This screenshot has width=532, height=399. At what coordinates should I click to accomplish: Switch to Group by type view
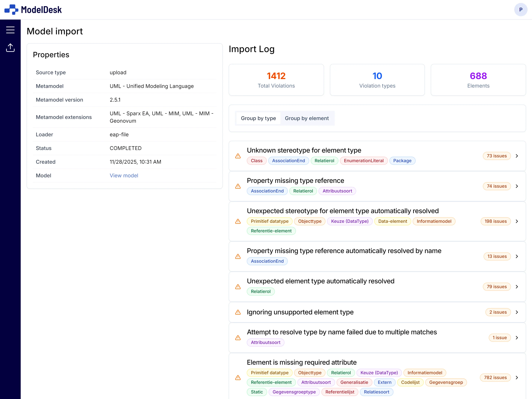click(x=258, y=118)
